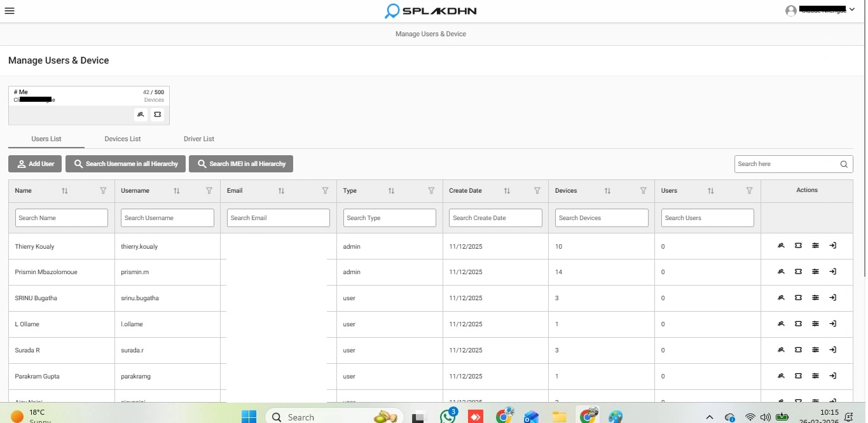Open the filter dropdown on the Type column
Viewport: 868px width, 423px height.
(x=432, y=190)
